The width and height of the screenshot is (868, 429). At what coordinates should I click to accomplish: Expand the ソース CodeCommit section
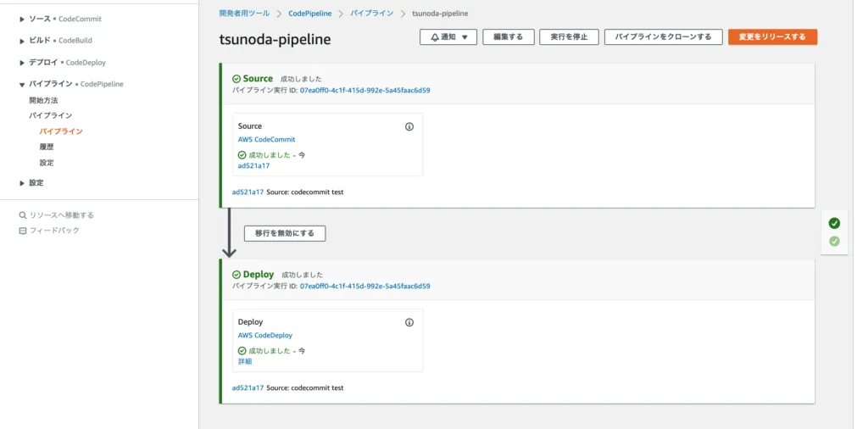tap(22, 19)
